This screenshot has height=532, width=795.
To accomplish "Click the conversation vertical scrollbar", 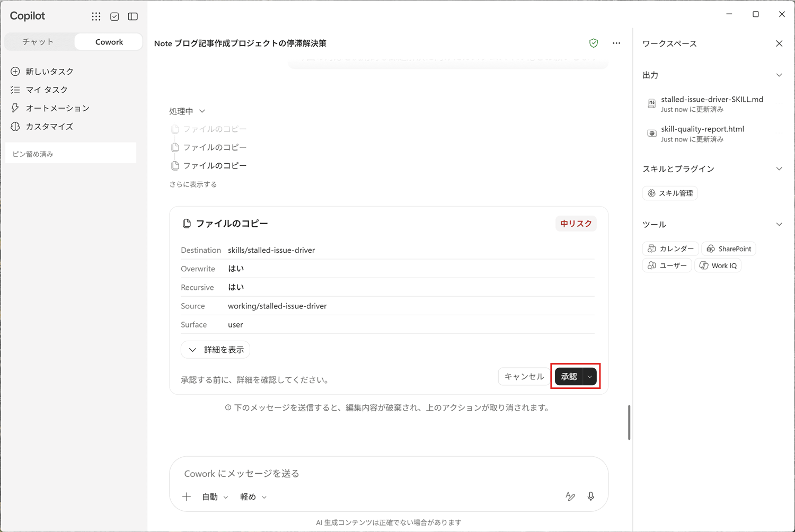I will coord(629,422).
